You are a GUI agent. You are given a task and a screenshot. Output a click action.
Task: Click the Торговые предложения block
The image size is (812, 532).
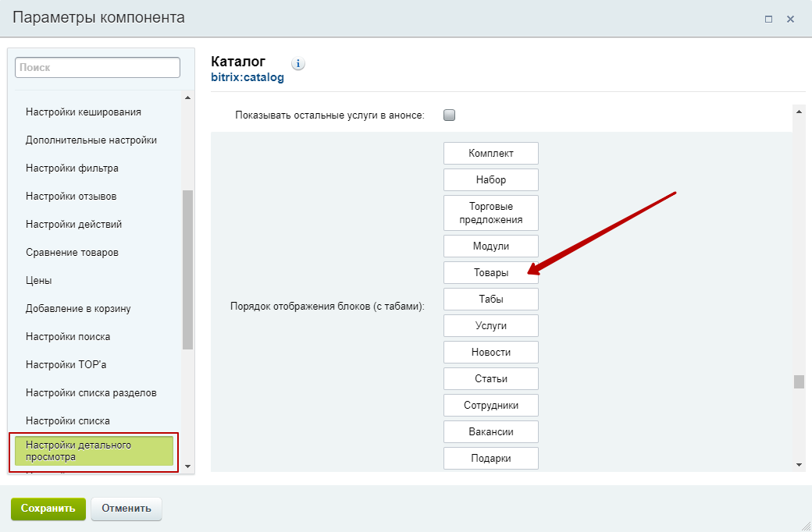click(490, 213)
